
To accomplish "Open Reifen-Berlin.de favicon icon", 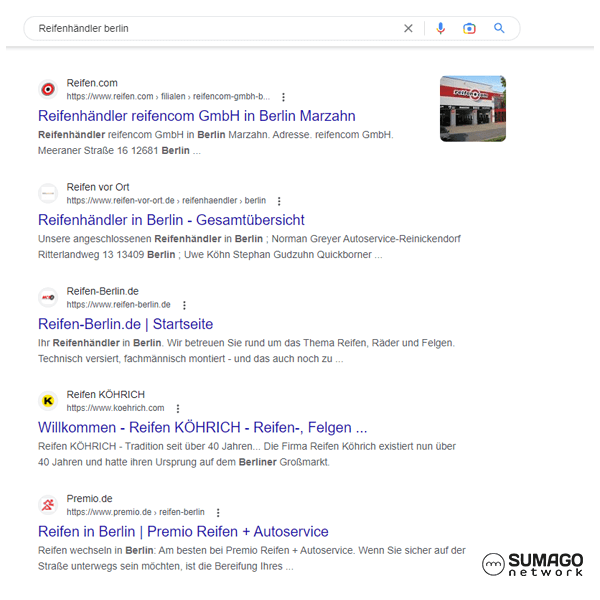I will 48,297.
